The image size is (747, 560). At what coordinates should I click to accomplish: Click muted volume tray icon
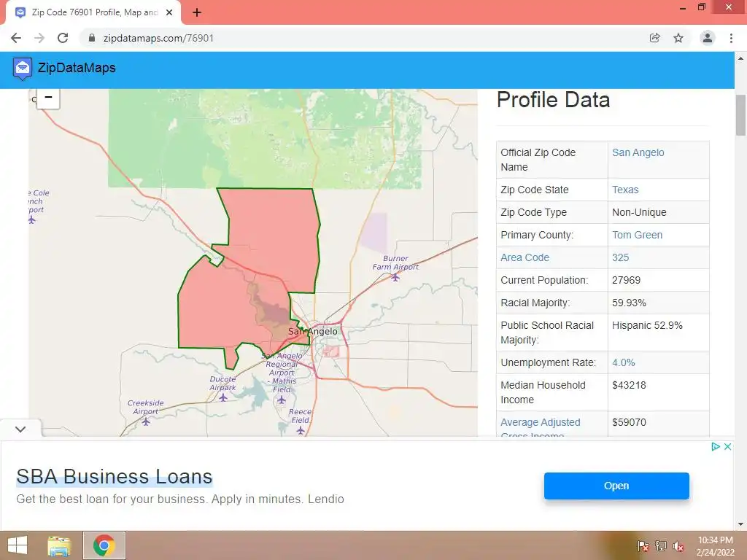coord(678,546)
